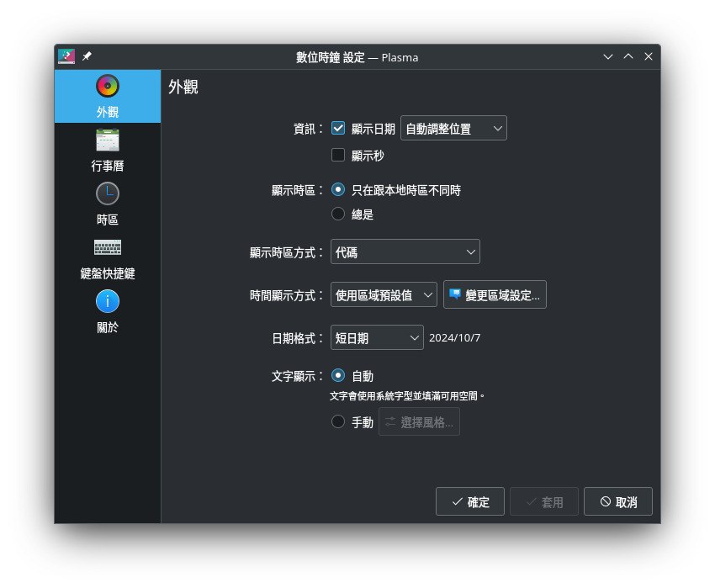Click the 顯示時區方式： form label
Viewport: 715px width, 588px height.
pyautogui.click(x=286, y=252)
